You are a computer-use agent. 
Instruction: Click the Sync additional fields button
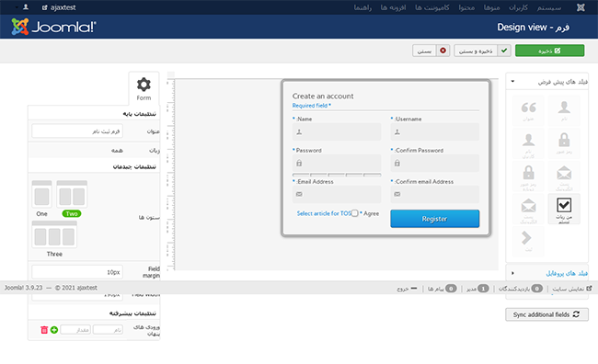click(x=546, y=314)
